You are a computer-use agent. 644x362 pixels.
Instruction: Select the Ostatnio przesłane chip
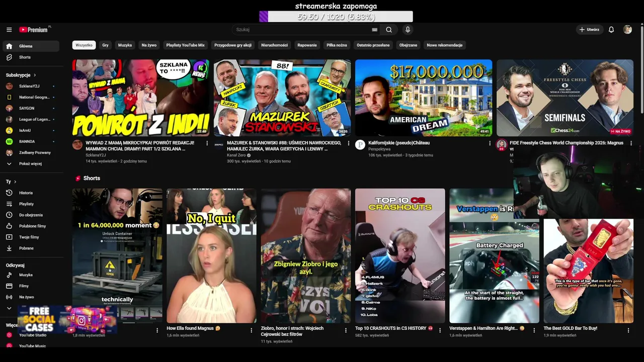click(373, 45)
